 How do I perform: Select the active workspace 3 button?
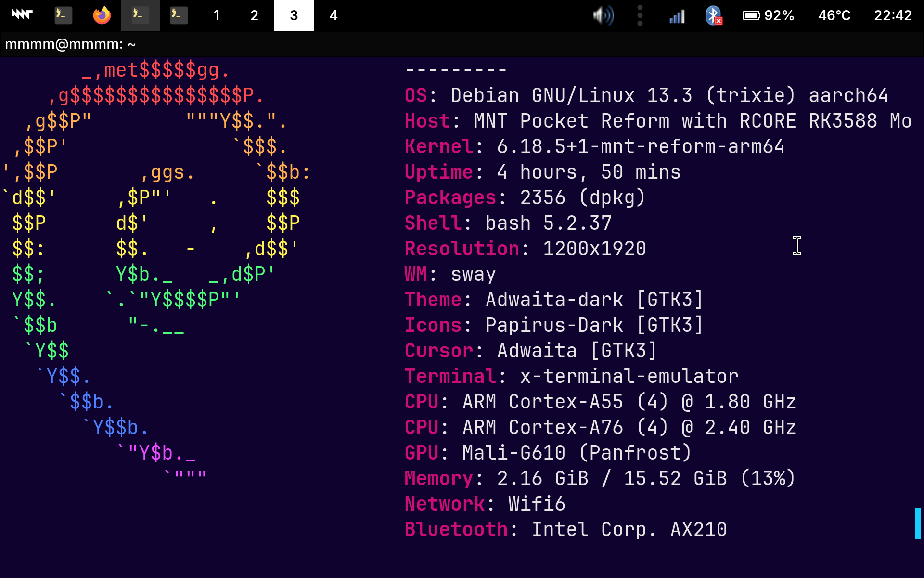[x=294, y=15]
